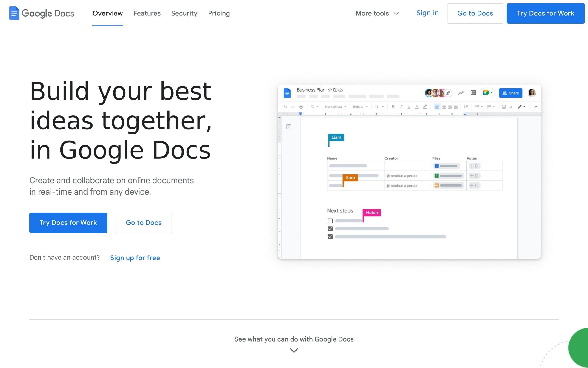This screenshot has width=588, height=368.
Task: Open the bulleted list dropdown
Action: [479, 106]
